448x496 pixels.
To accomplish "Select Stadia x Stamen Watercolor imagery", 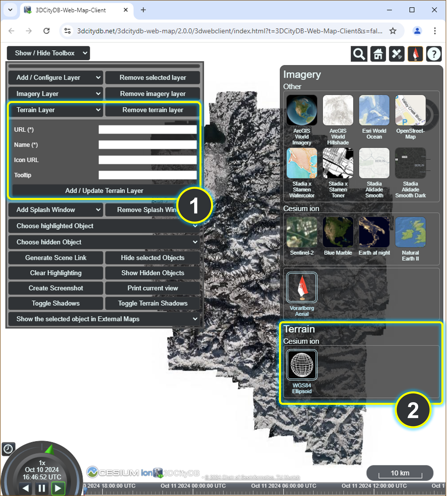I will (302, 163).
